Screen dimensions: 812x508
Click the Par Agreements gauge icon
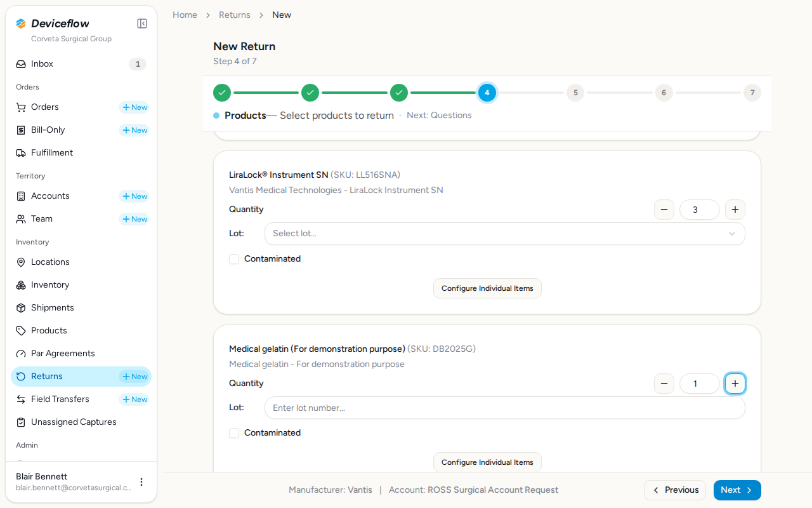(21, 354)
